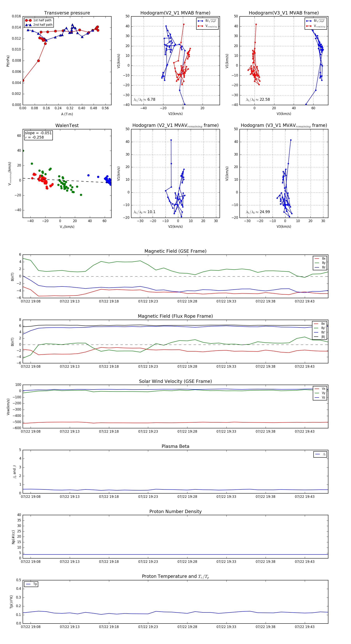
Task: Click the 'Proton Number Density' title
Action: coord(175,511)
